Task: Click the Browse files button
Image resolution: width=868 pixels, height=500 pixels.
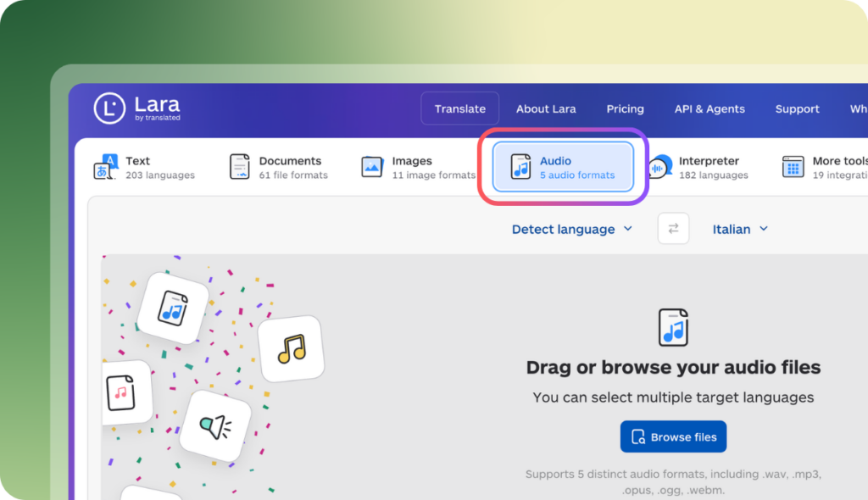Action: 673,437
